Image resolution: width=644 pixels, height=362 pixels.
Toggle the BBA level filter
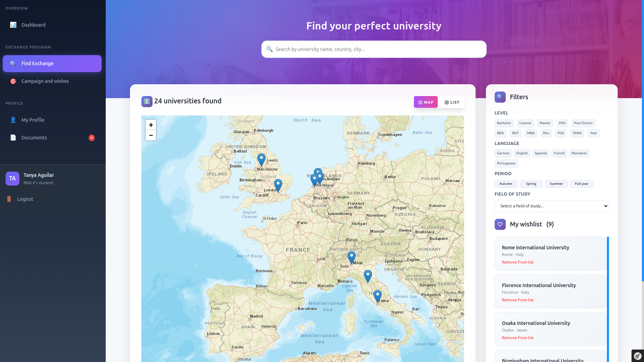pyautogui.click(x=501, y=133)
